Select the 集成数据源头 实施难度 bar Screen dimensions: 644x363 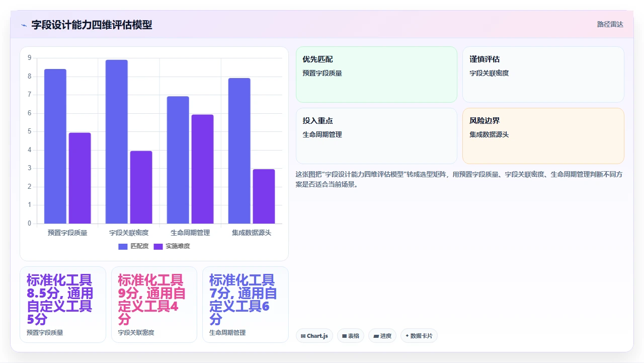click(x=264, y=196)
